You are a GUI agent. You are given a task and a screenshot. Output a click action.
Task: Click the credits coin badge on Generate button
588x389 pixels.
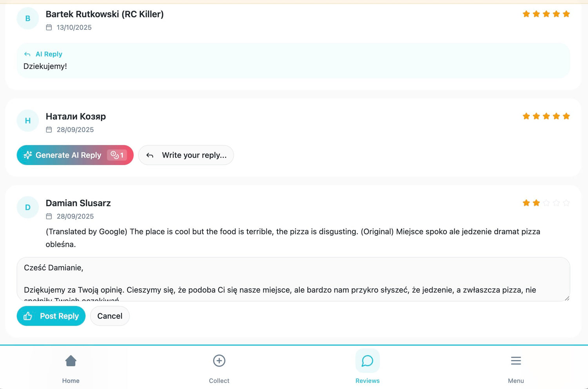click(117, 155)
